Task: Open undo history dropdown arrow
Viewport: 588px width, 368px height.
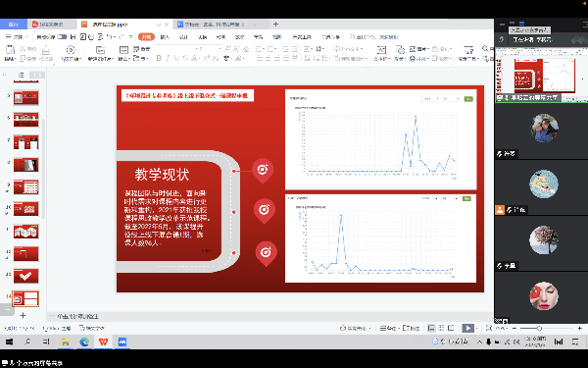Action: (x=115, y=37)
